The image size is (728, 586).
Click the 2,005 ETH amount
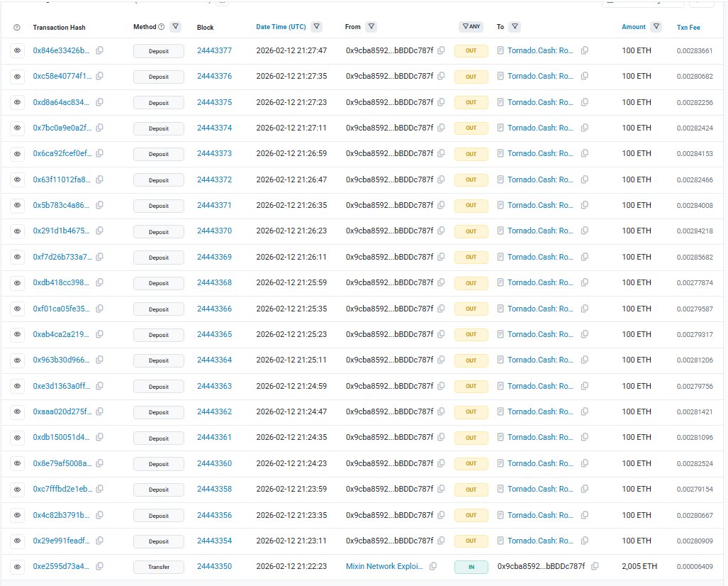pyautogui.click(x=639, y=566)
